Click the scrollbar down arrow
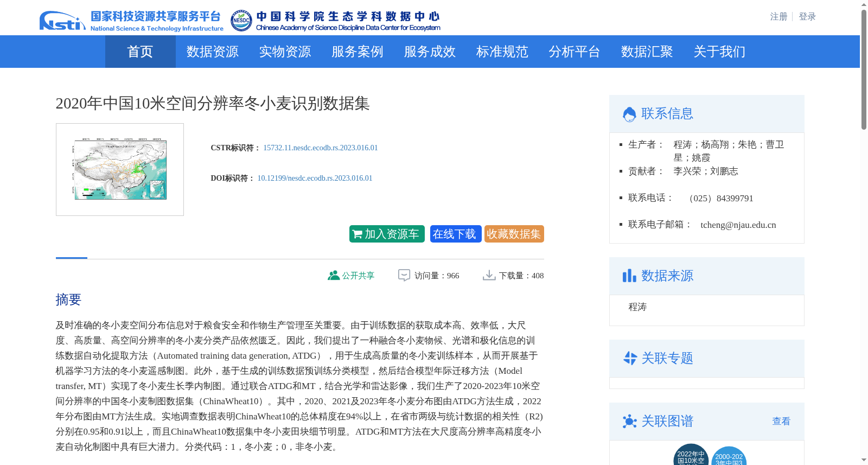This screenshot has width=868, height=465. coord(864,460)
